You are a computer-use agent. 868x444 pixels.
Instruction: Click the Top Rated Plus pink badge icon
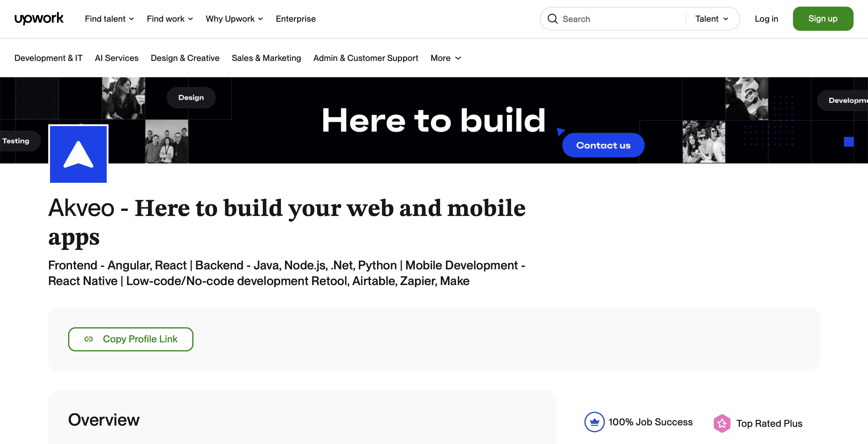pyautogui.click(x=722, y=423)
